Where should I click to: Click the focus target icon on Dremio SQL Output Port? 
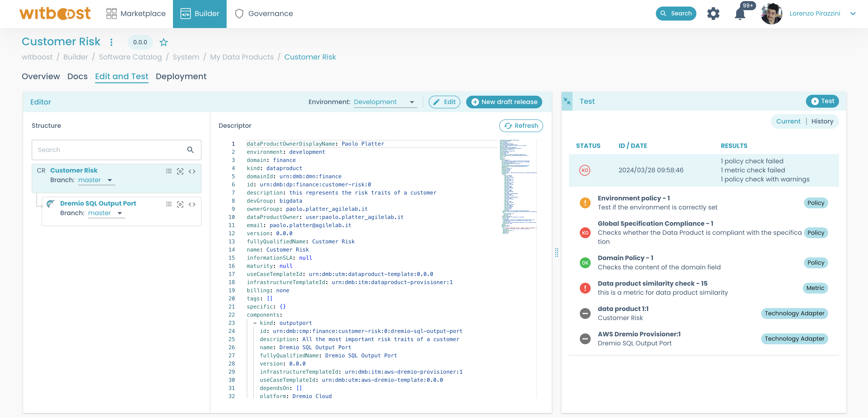180,204
